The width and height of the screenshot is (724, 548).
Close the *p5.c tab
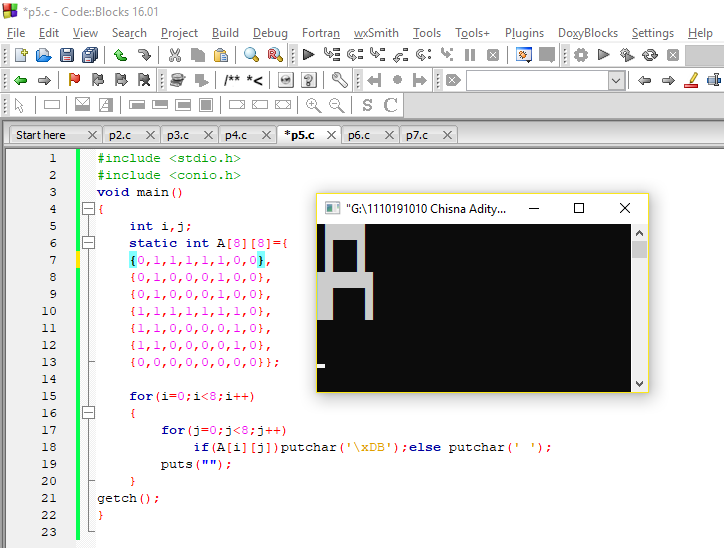click(331, 135)
